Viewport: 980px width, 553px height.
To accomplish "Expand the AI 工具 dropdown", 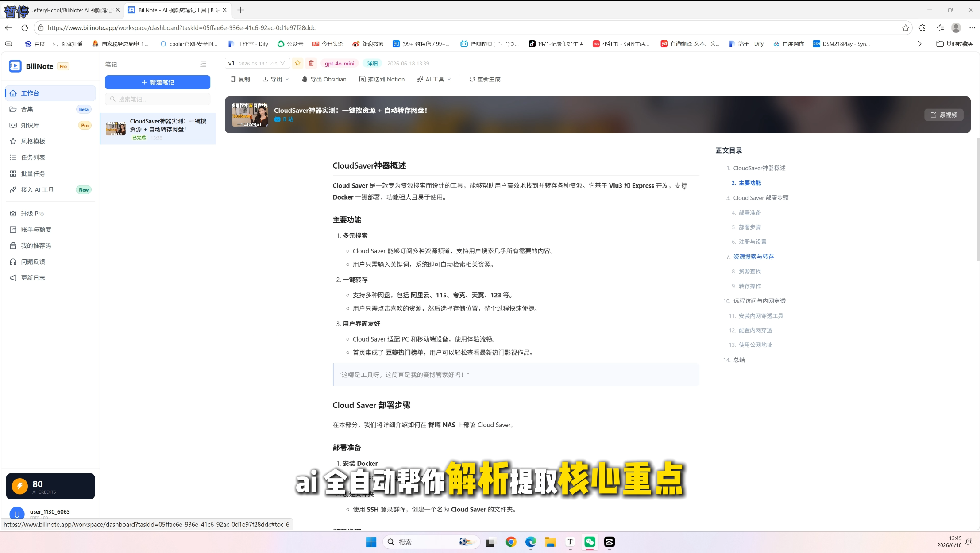I will click(434, 79).
